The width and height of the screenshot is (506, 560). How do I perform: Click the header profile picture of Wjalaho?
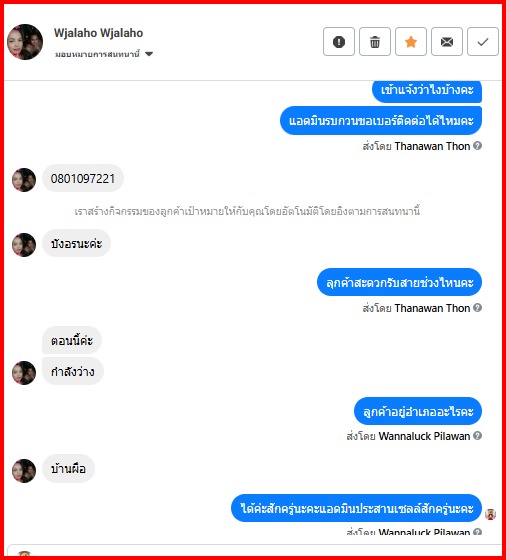click(25, 42)
